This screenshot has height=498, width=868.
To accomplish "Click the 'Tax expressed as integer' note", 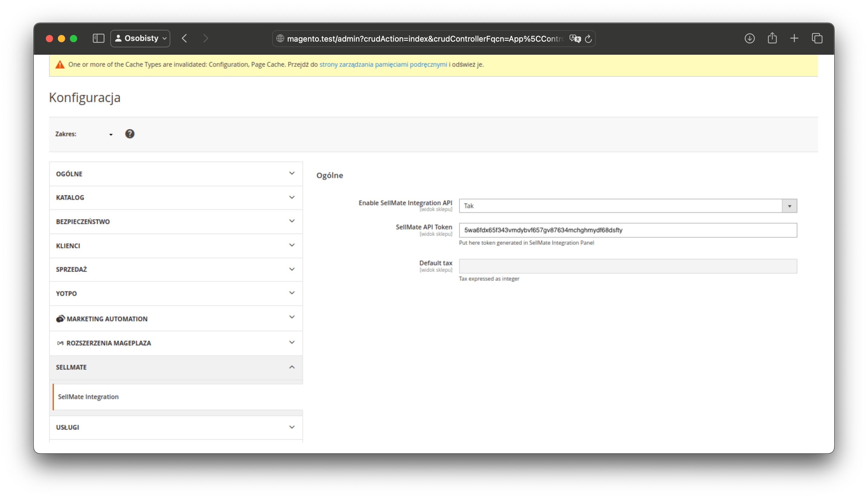I will click(489, 279).
